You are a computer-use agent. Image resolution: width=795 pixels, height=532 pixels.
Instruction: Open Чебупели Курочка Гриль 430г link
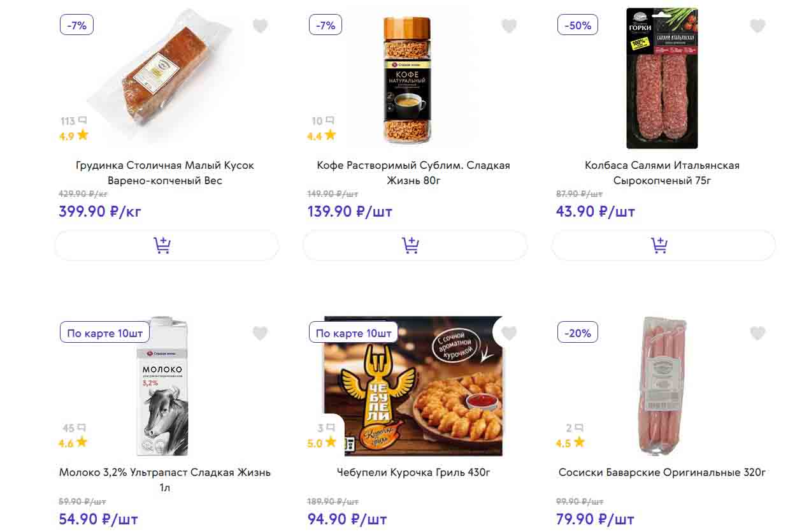(413, 472)
